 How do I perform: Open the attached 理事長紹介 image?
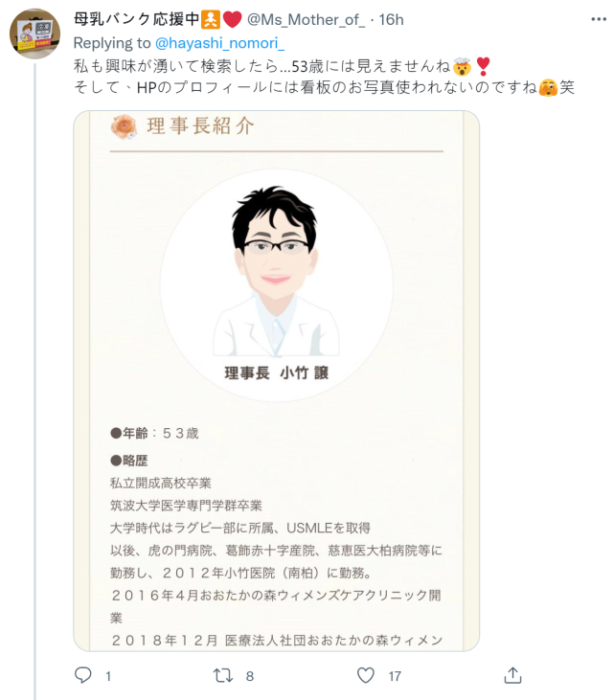click(x=277, y=381)
